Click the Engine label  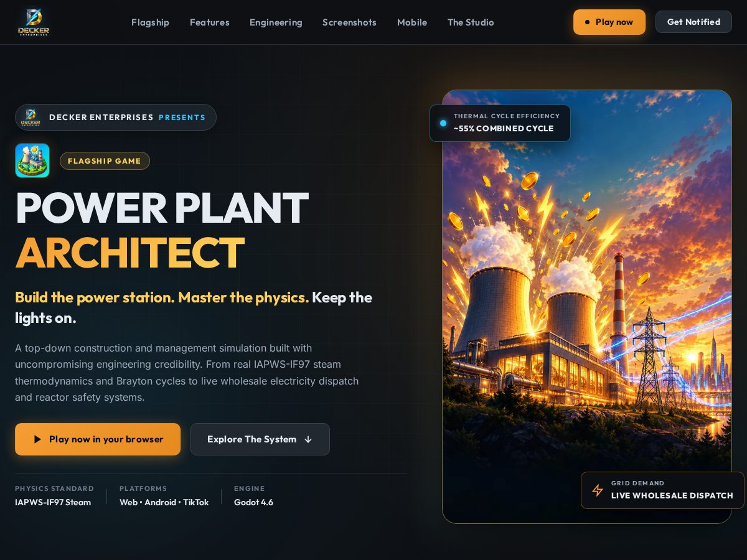click(250, 488)
